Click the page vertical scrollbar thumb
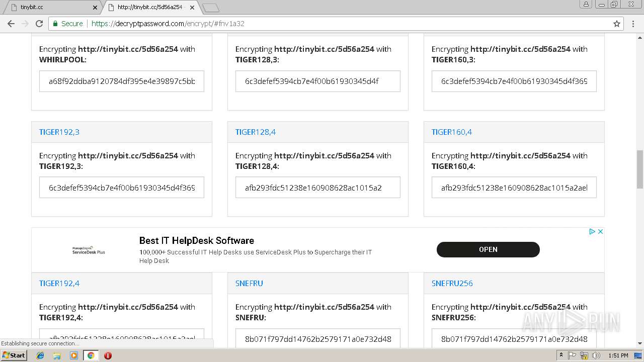The width and height of the screenshot is (644, 362). coord(640,168)
